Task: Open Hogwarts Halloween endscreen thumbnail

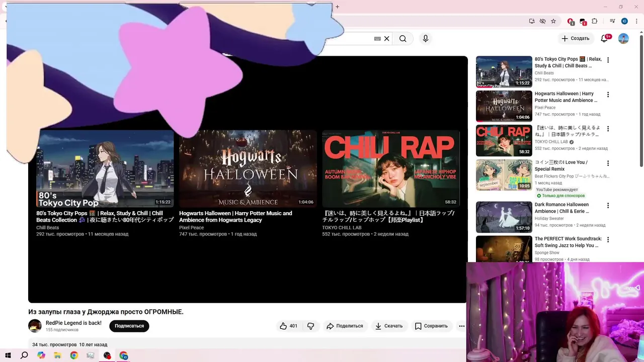Action: pos(248,168)
